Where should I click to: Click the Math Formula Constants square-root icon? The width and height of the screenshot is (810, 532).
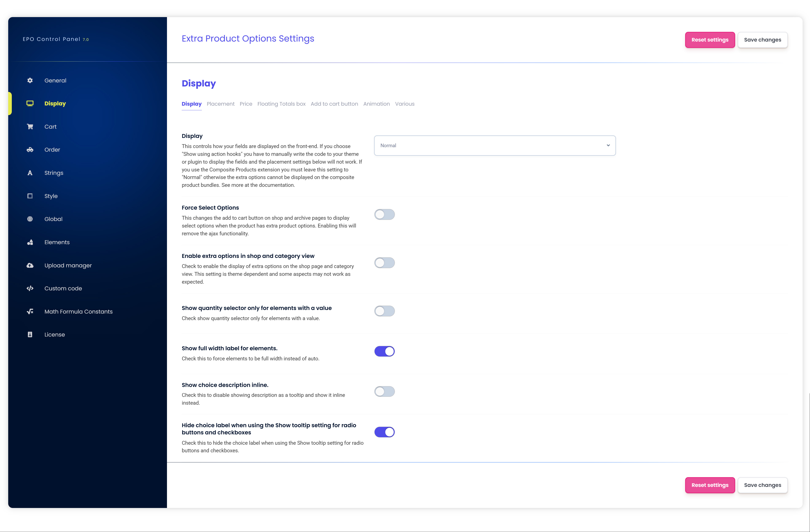(x=30, y=311)
